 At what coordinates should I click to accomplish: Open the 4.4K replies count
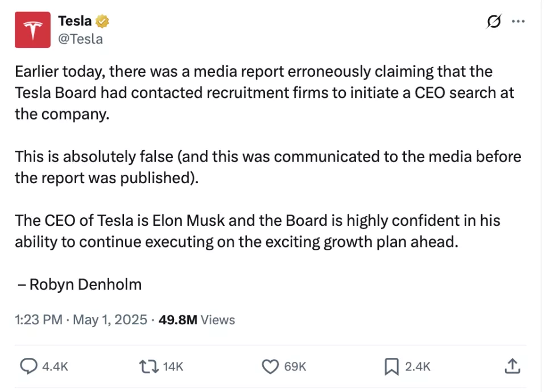click(55, 366)
